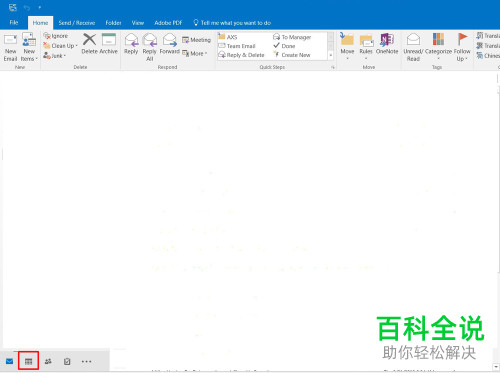Click the Reply All button

(x=150, y=47)
